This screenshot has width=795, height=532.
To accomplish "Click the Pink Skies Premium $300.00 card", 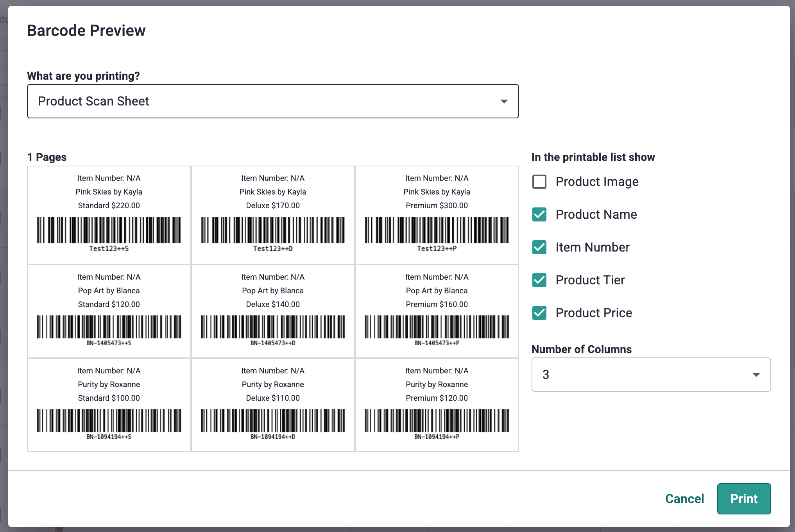I will 437,215.
